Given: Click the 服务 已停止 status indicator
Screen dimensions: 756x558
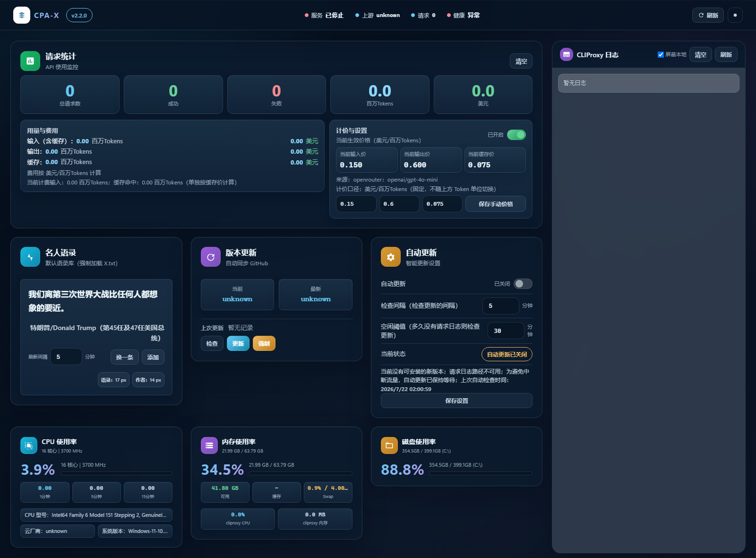Looking at the screenshot, I should click(x=324, y=15).
